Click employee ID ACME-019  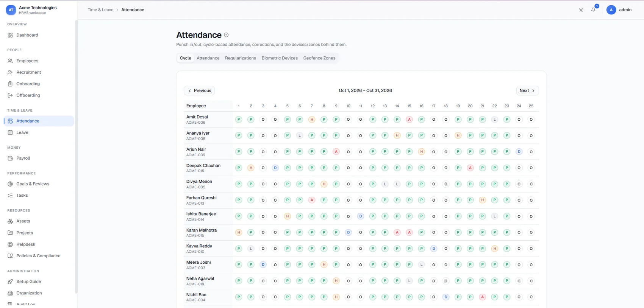pos(195,284)
